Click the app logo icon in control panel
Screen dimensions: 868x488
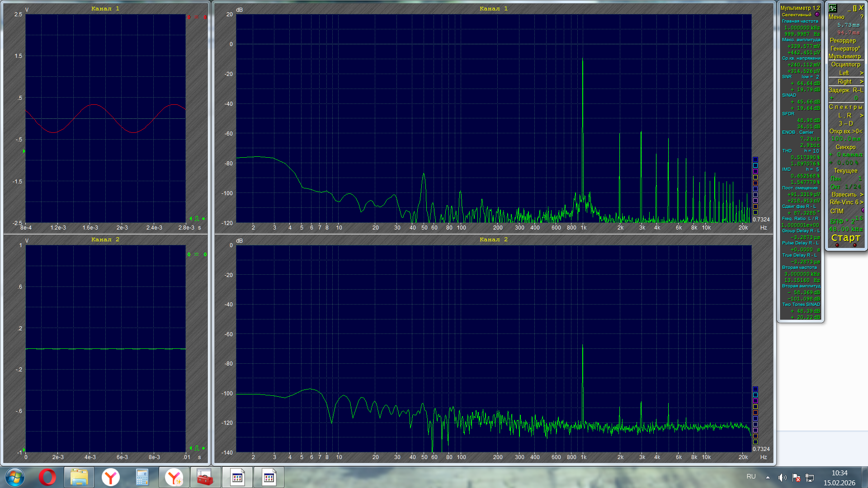pyautogui.click(x=833, y=8)
